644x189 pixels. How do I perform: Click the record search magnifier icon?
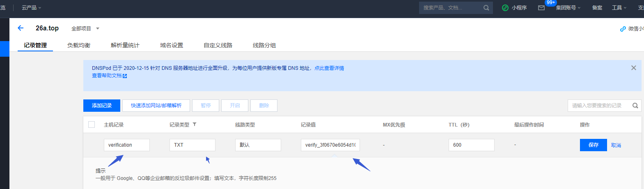[x=635, y=106]
